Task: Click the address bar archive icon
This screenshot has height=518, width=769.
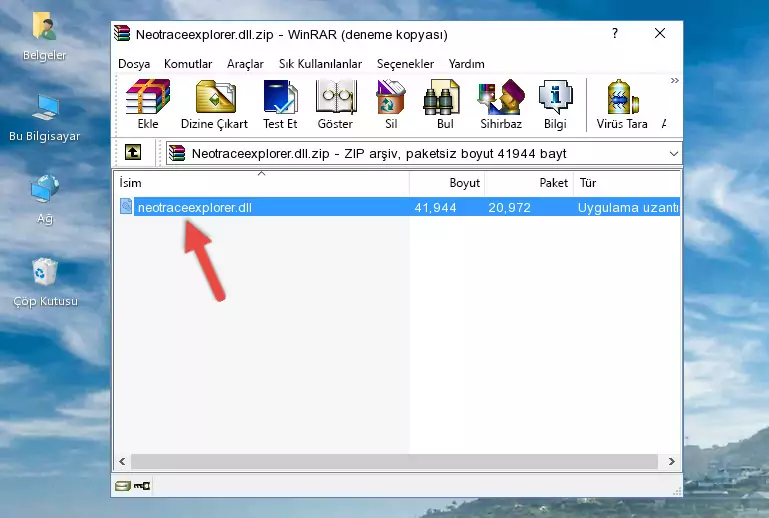Action: pyautogui.click(x=177, y=154)
